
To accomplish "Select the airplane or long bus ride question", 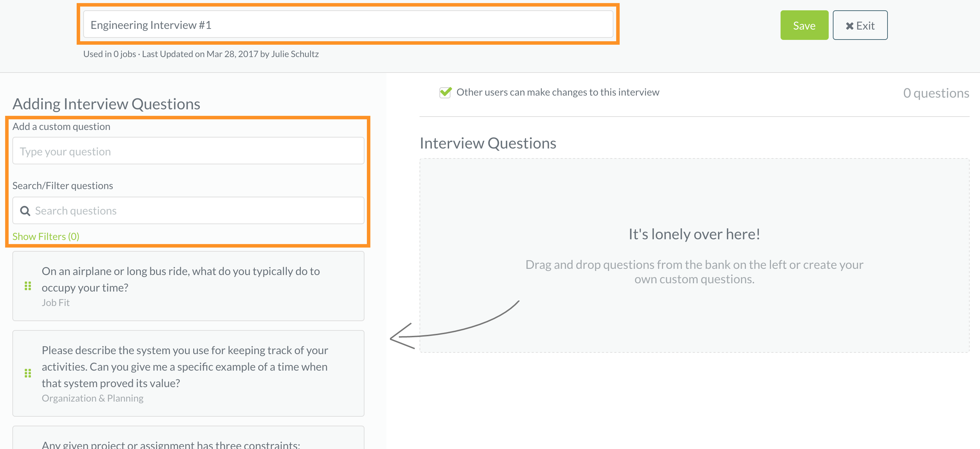I will [x=188, y=286].
